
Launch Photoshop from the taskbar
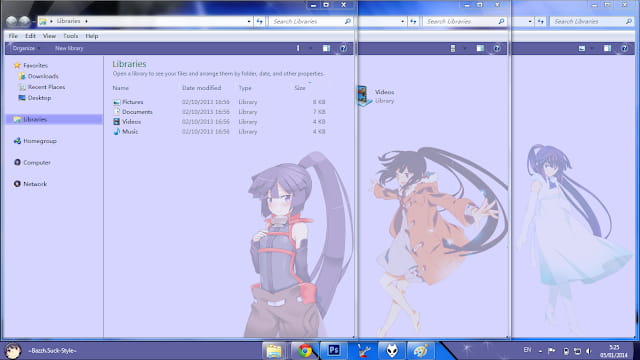click(x=333, y=351)
